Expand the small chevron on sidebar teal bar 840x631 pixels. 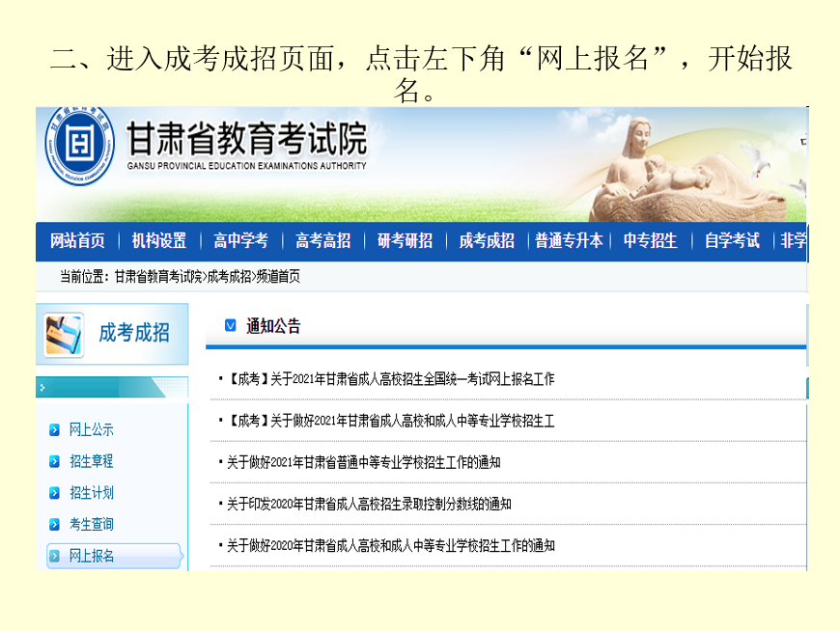pyautogui.click(x=42, y=388)
